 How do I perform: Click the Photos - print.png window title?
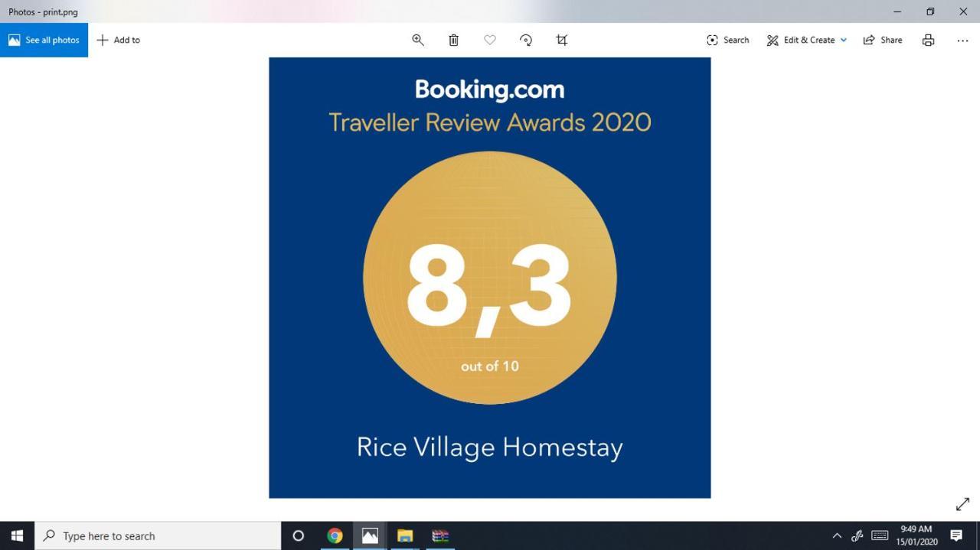(x=43, y=12)
